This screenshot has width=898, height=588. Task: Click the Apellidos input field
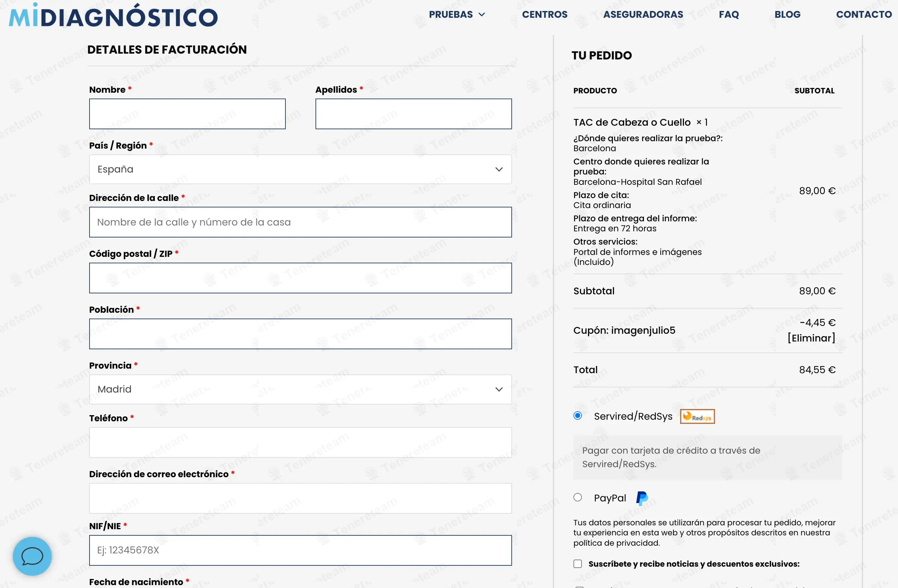pyautogui.click(x=413, y=114)
